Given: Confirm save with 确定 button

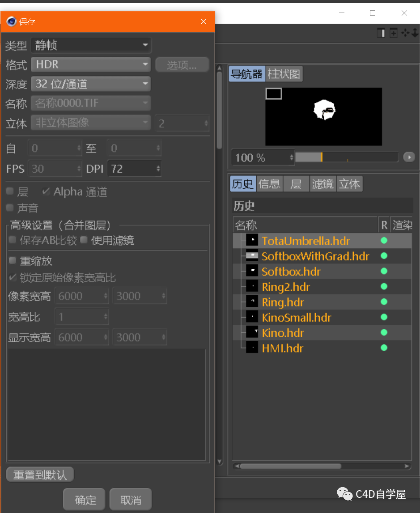Looking at the screenshot, I should click(x=84, y=499).
